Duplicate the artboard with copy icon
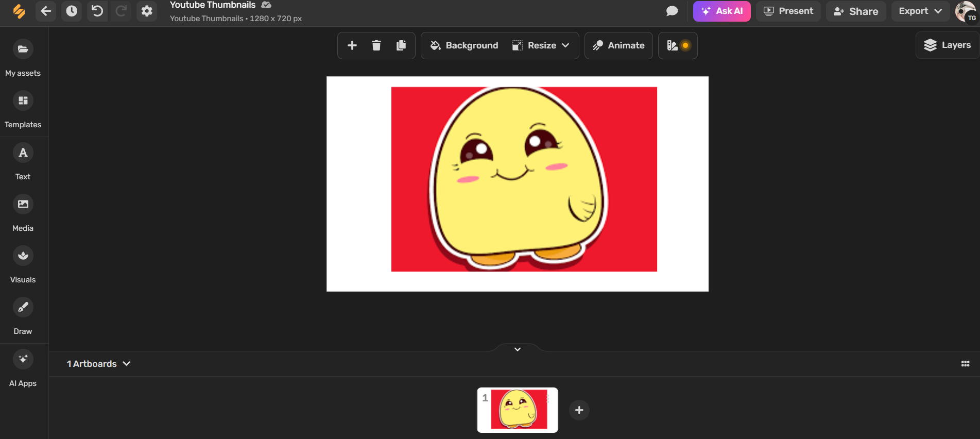This screenshot has height=439, width=980. [401, 45]
